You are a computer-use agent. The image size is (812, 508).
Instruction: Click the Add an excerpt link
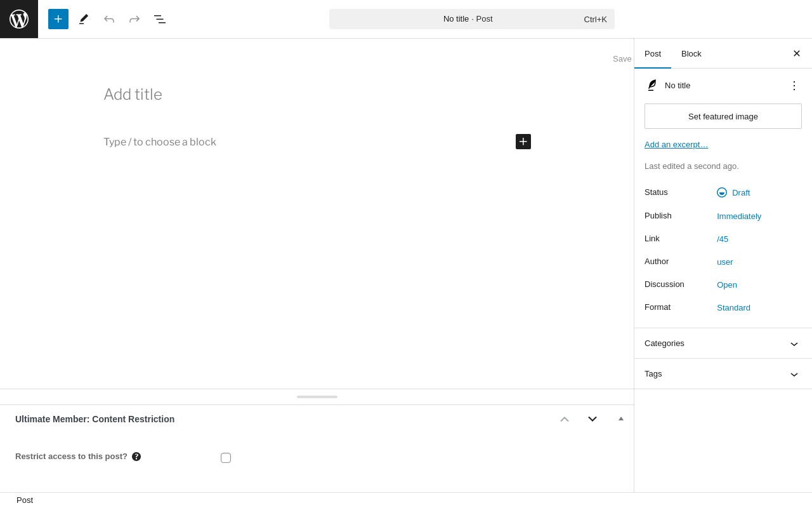coord(676,145)
